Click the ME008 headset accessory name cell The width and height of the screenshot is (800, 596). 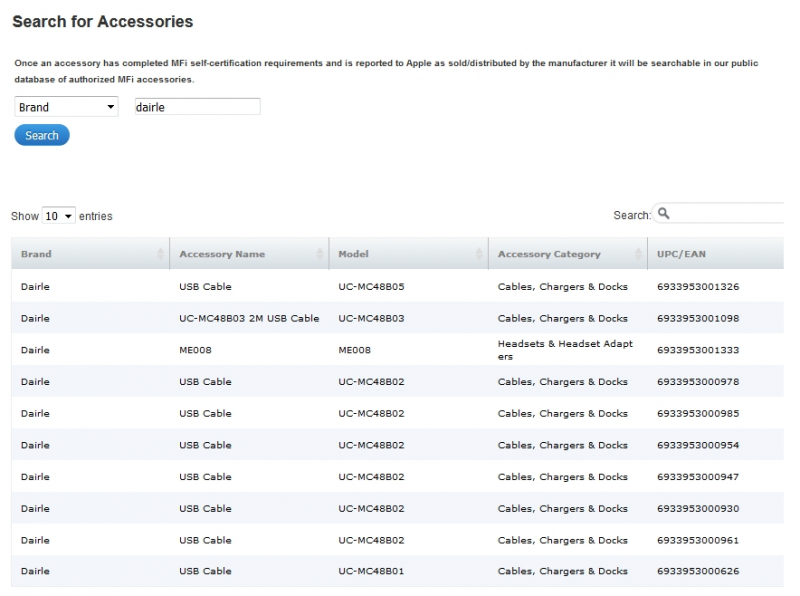click(195, 350)
